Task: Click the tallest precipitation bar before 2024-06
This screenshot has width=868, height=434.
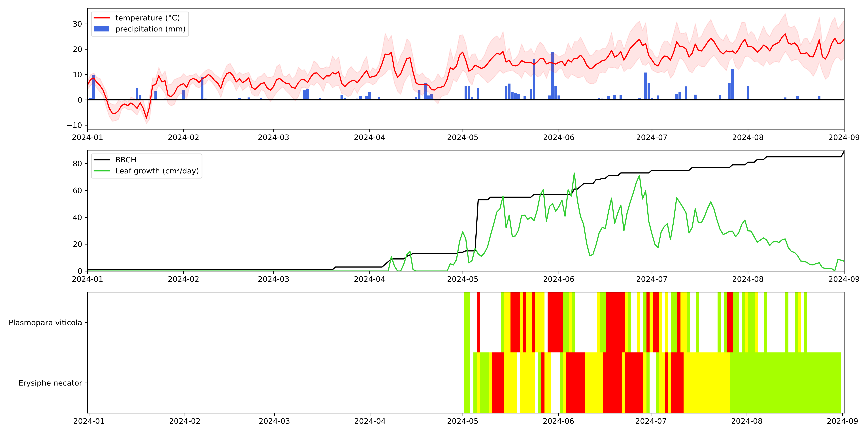Action: (x=553, y=76)
